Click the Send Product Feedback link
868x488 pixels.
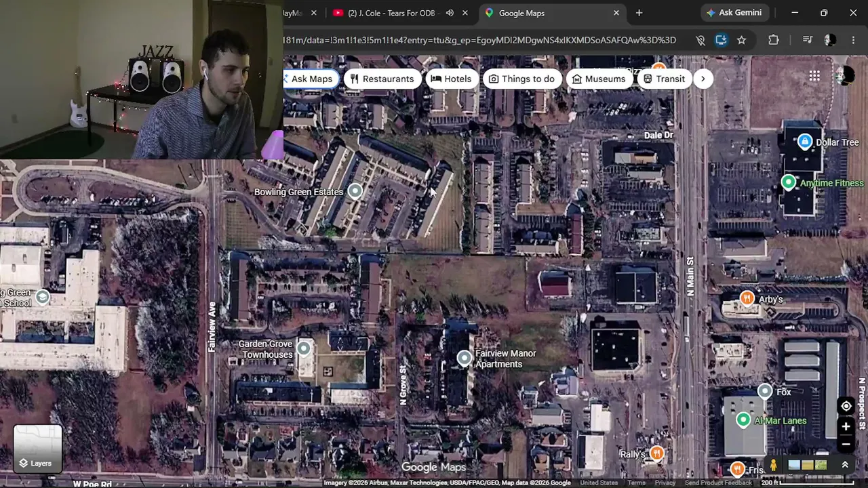718,483
